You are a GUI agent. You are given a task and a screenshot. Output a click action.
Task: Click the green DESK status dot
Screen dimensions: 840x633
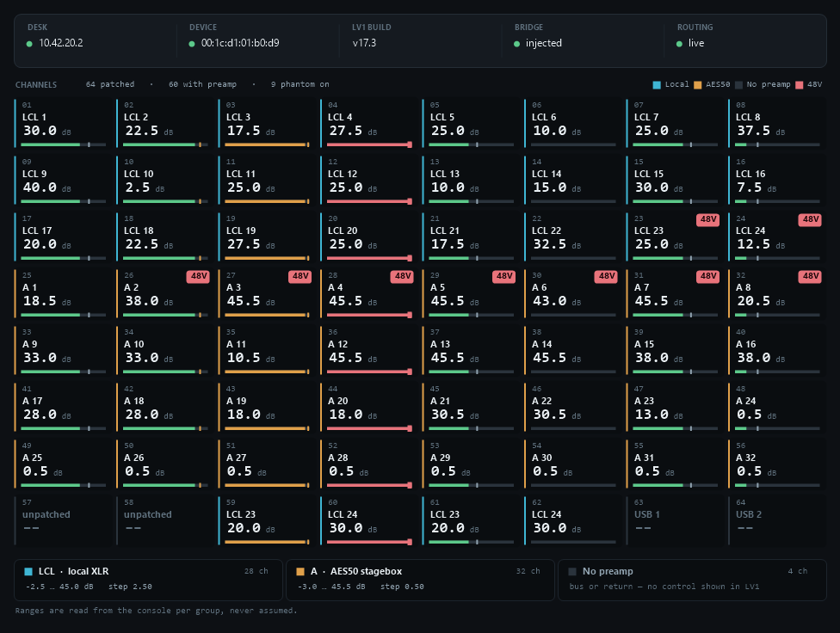(29, 44)
